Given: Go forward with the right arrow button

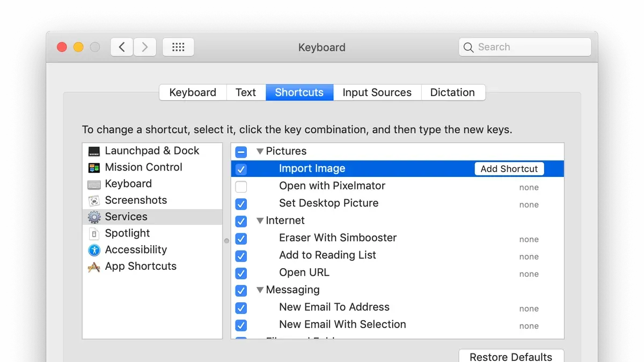Looking at the screenshot, I should point(145,47).
